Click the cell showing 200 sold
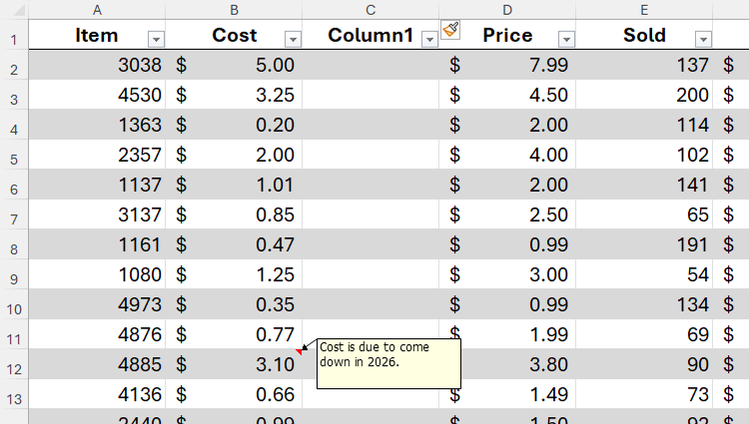Screen dimensions: 749x424 coord(644,96)
